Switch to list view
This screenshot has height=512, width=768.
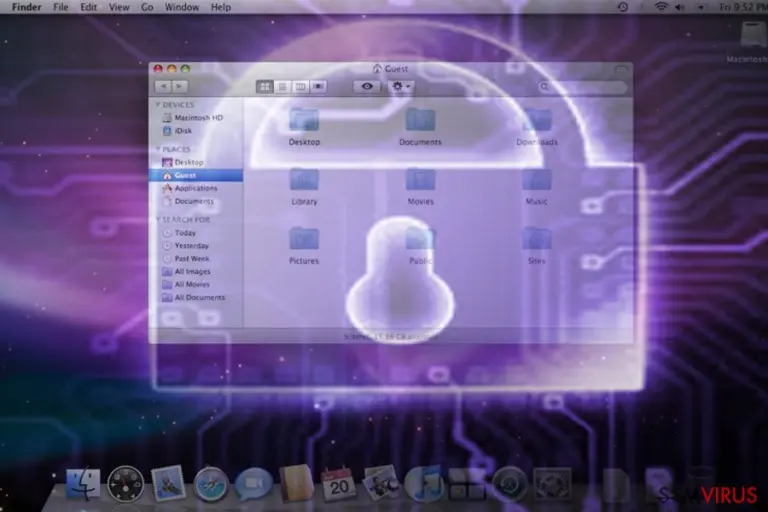(x=283, y=87)
